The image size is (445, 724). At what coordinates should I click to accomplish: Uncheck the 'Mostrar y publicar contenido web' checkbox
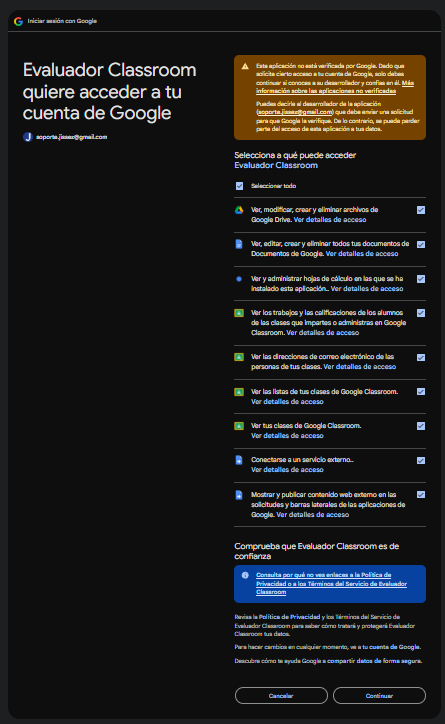point(421,495)
